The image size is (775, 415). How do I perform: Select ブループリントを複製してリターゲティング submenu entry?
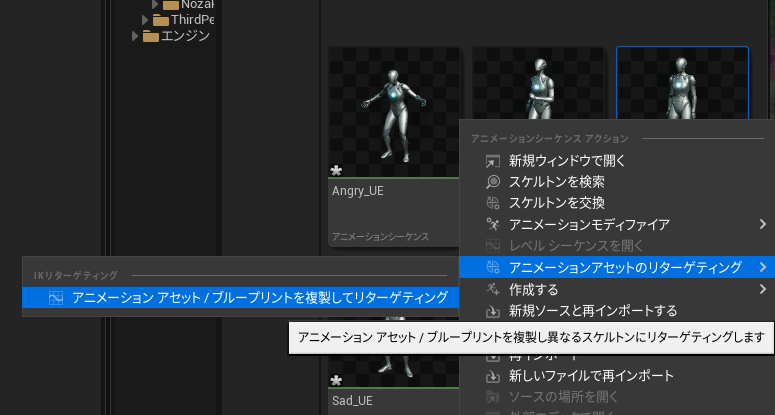pyautogui.click(x=259, y=297)
